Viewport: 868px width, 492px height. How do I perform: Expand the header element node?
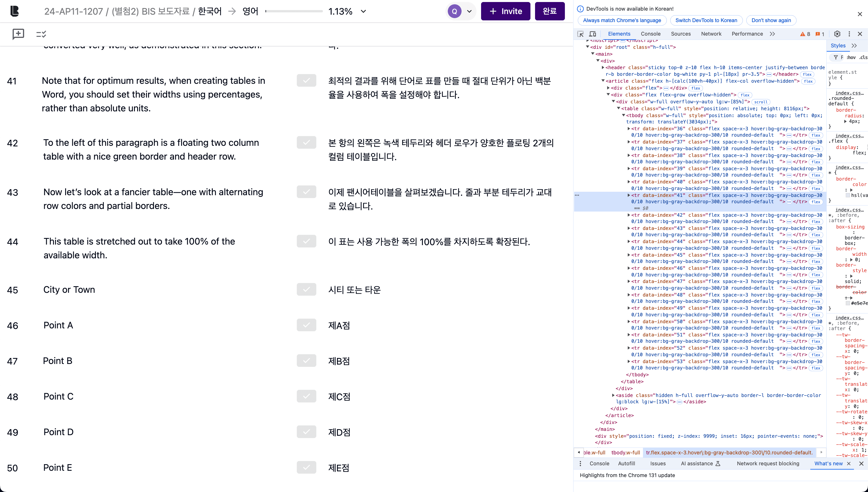pos(603,67)
